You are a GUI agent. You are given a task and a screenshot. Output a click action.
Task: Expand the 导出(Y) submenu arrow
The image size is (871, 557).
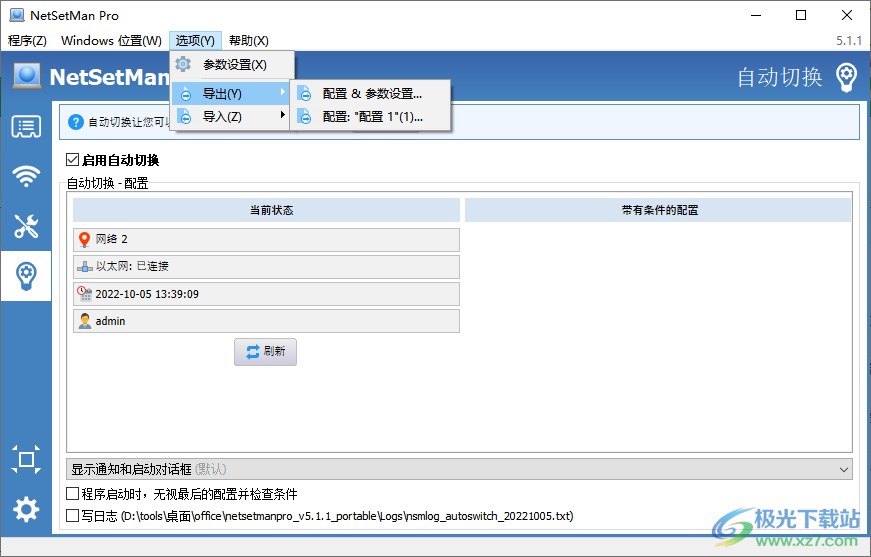click(x=283, y=92)
